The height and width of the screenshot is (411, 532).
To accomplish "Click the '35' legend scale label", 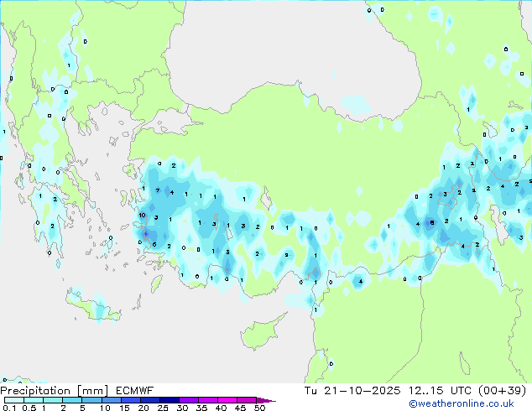I will click(201, 408).
